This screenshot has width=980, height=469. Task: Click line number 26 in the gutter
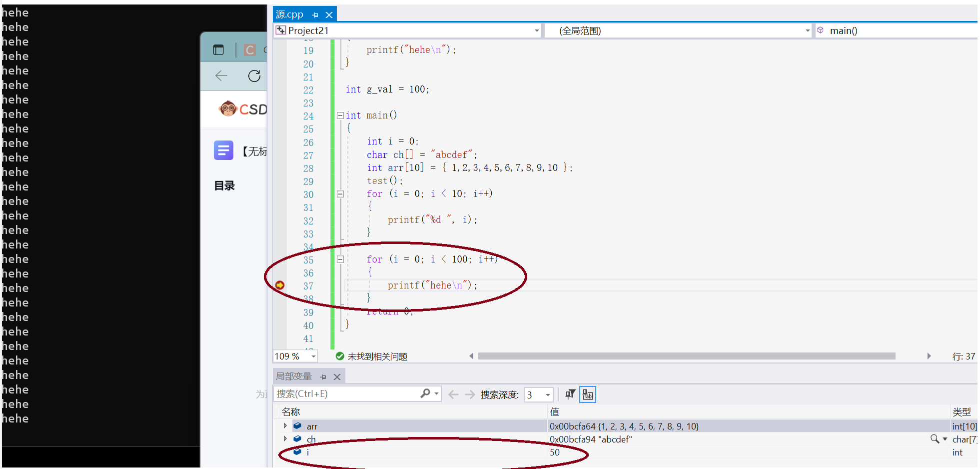click(x=308, y=142)
